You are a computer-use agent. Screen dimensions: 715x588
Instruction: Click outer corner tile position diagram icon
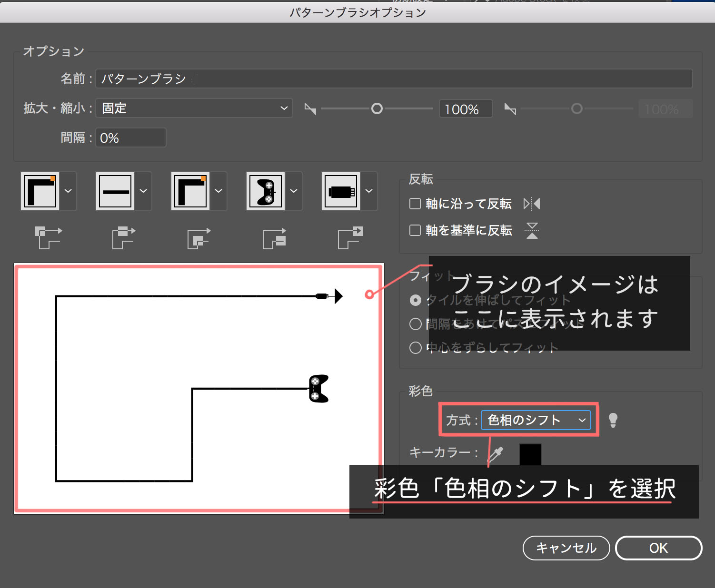click(x=49, y=237)
